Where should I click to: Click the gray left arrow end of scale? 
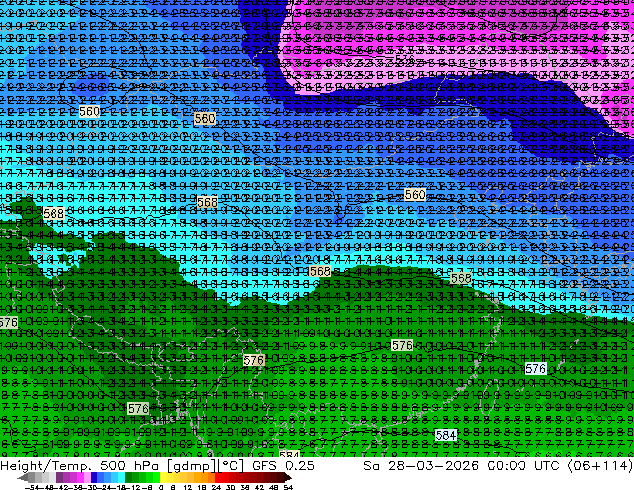23,478
